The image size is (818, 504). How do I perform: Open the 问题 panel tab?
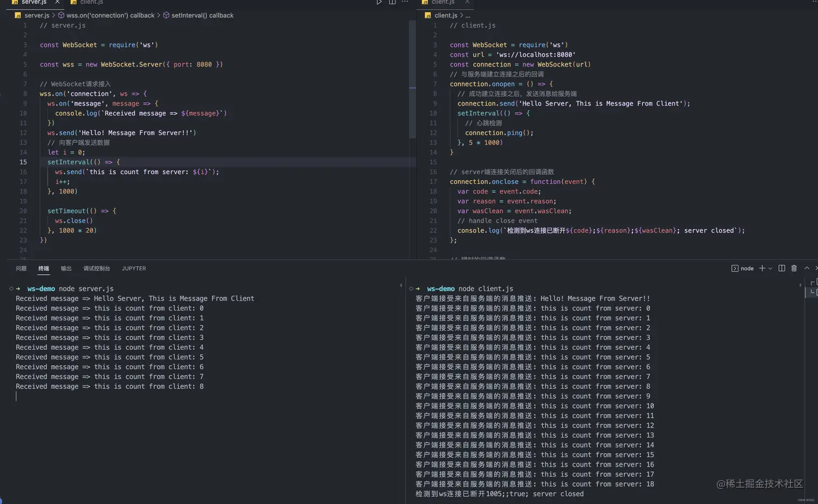pos(21,268)
